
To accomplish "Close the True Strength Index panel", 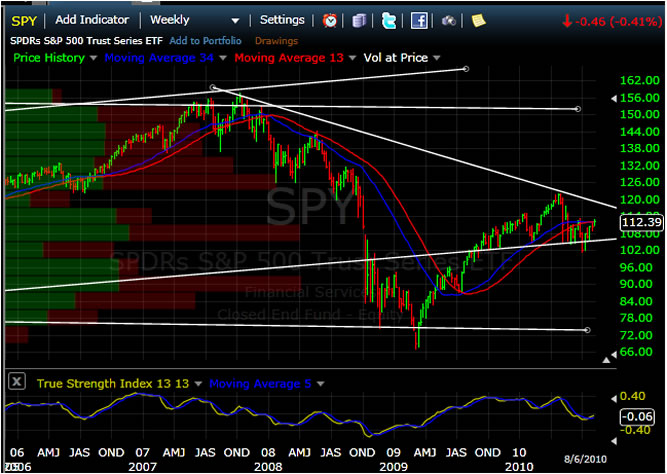I will [16, 383].
